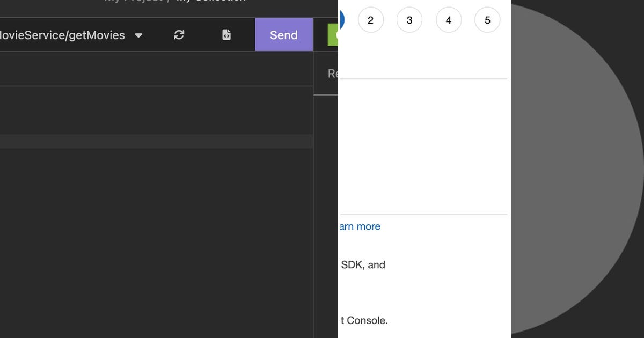Click the proto file code icon beside refresh
Screen dimensions: 644x338
[x=226, y=34]
